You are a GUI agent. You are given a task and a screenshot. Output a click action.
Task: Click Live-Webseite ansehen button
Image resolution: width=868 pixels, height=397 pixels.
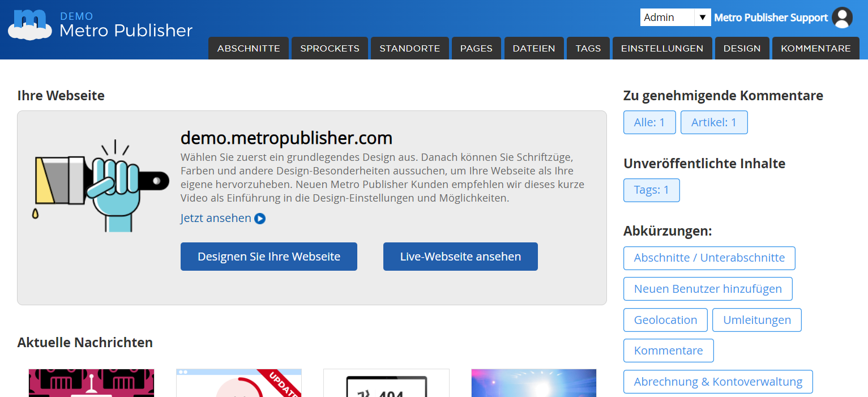pyautogui.click(x=460, y=257)
